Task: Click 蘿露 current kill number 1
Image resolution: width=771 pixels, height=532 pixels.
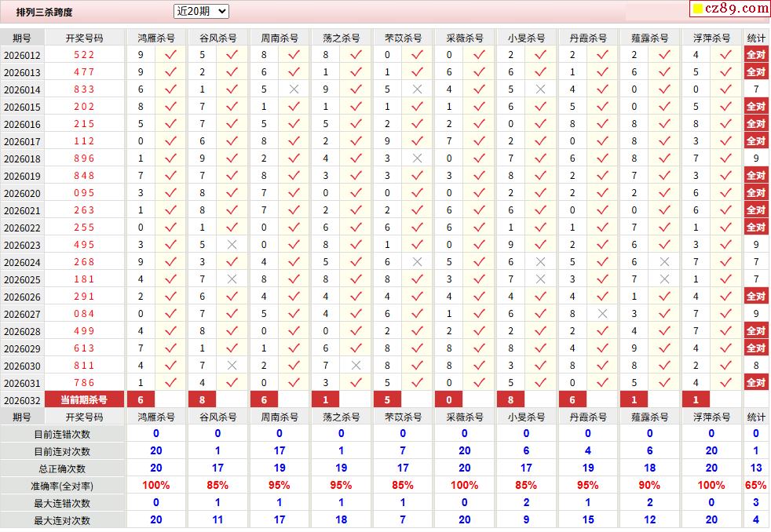Action: coord(634,400)
